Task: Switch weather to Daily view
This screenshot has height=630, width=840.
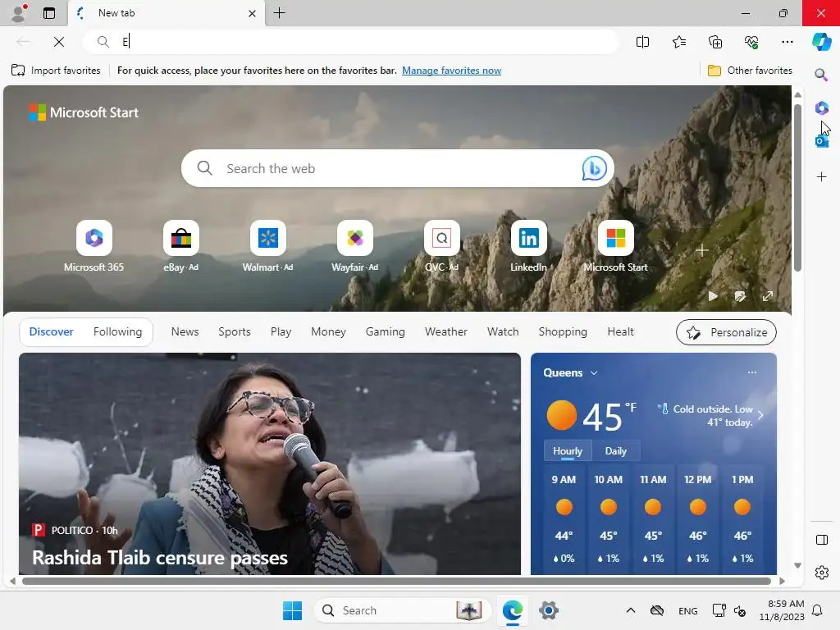Action: point(615,451)
